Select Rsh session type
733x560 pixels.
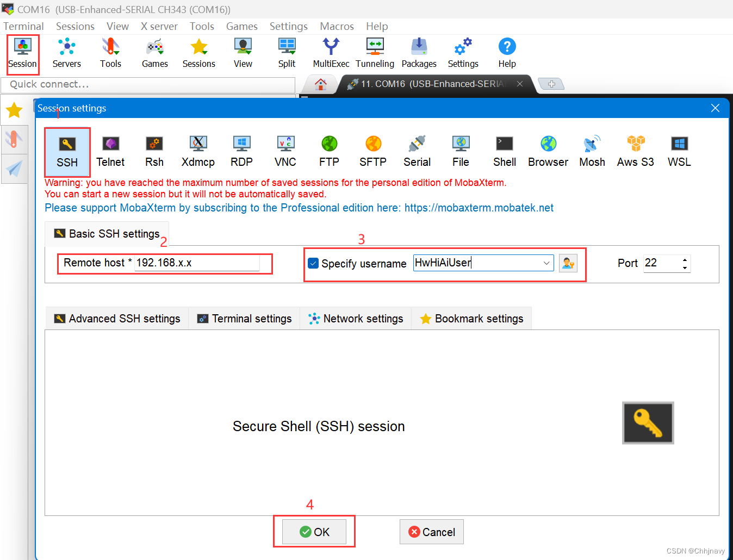click(x=154, y=152)
